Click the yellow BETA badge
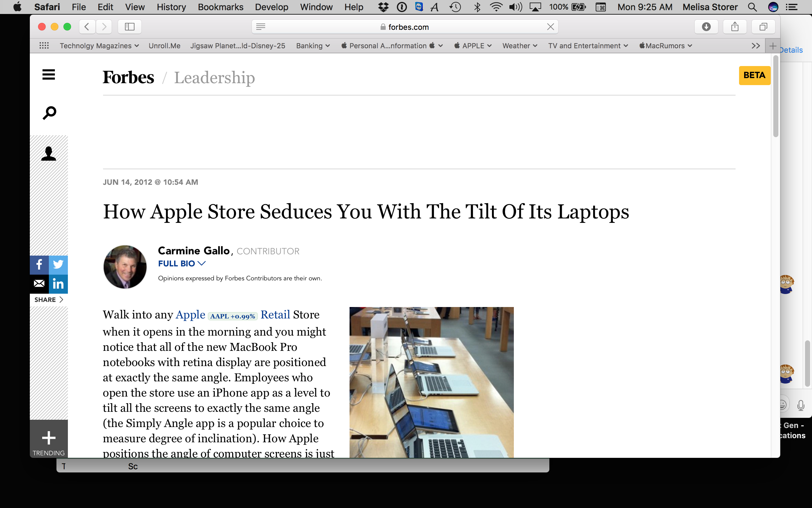This screenshot has width=812, height=508. pyautogui.click(x=754, y=75)
